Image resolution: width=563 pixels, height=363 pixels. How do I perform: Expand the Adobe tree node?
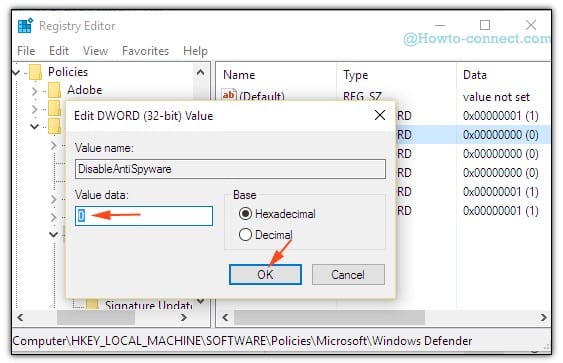tap(34, 91)
